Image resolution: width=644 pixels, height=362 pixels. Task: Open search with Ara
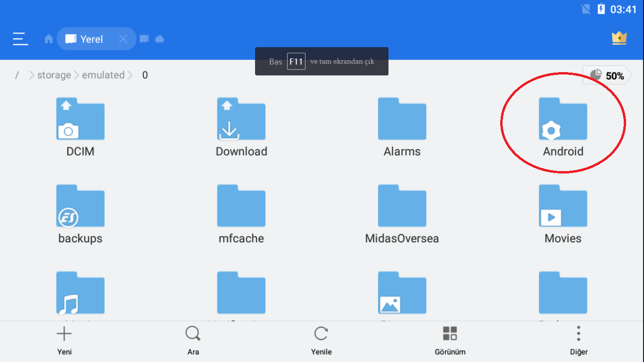pyautogui.click(x=193, y=341)
